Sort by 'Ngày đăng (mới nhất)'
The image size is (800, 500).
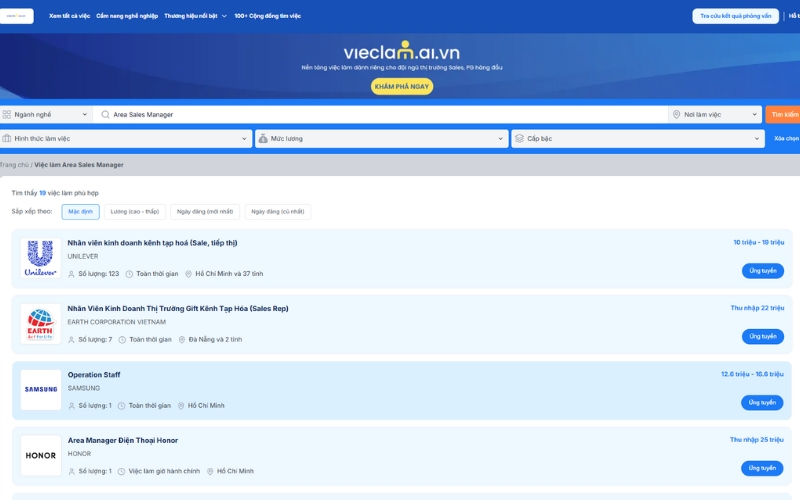coord(205,212)
